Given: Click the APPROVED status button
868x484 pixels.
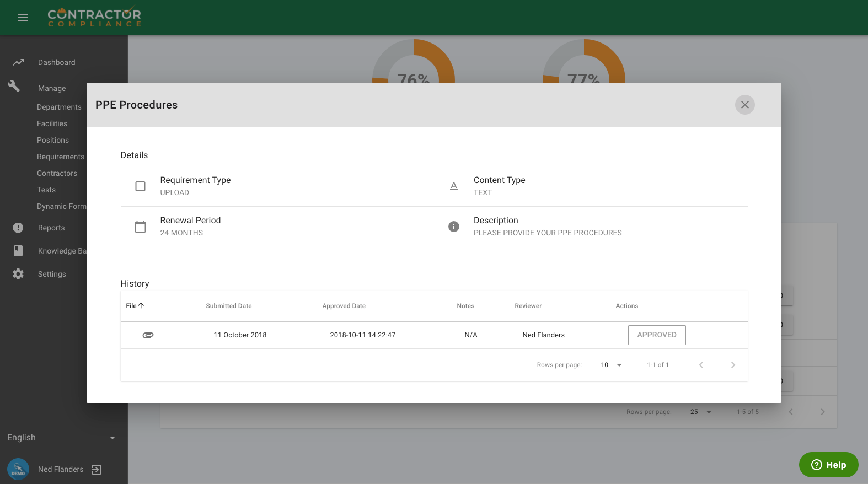Looking at the screenshot, I should click(657, 335).
